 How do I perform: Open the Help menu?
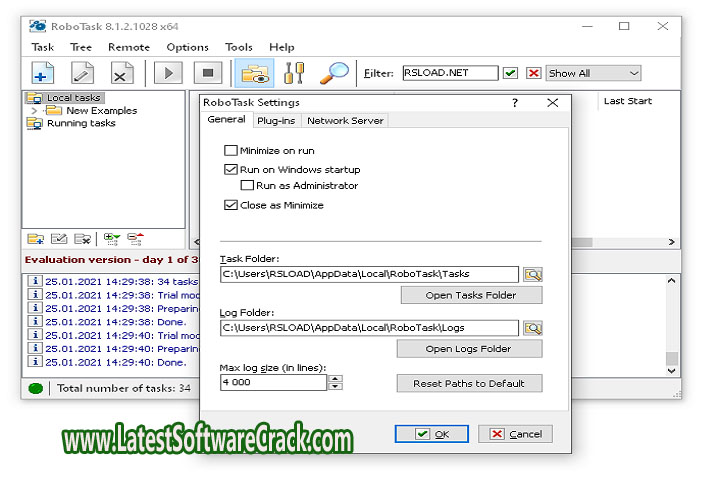(x=281, y=47)
